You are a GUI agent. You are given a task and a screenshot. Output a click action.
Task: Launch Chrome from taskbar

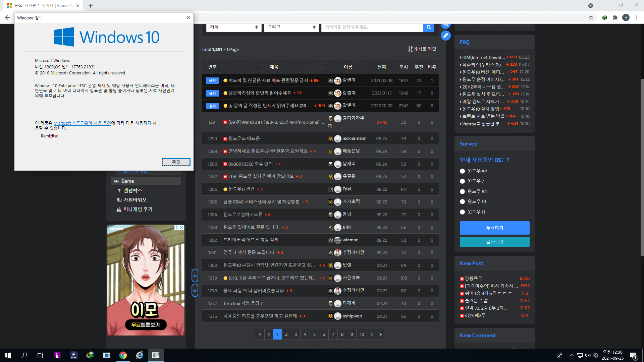[x=123, y=355]
